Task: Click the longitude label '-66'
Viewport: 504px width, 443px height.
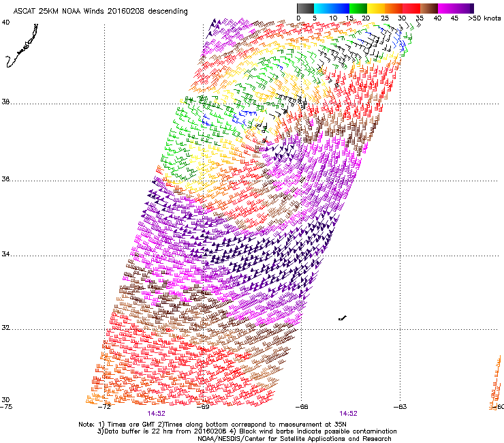Action: pos(302,406)
